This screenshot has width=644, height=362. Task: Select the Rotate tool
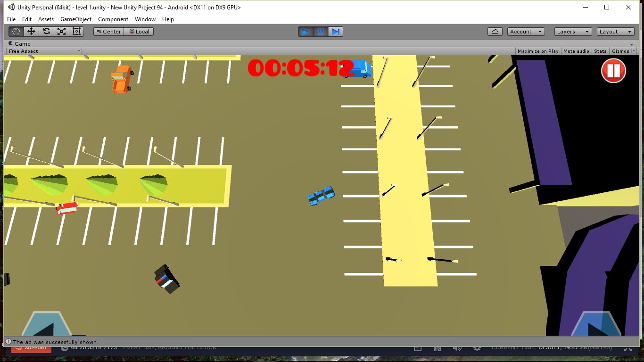pyautogui.click(x=46, y=31)
